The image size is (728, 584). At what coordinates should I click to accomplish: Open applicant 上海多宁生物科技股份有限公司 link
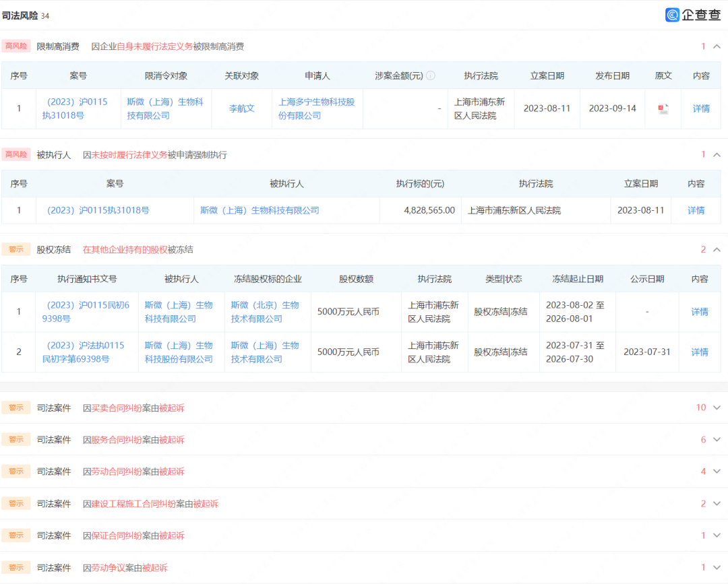(x=316, y=108)
